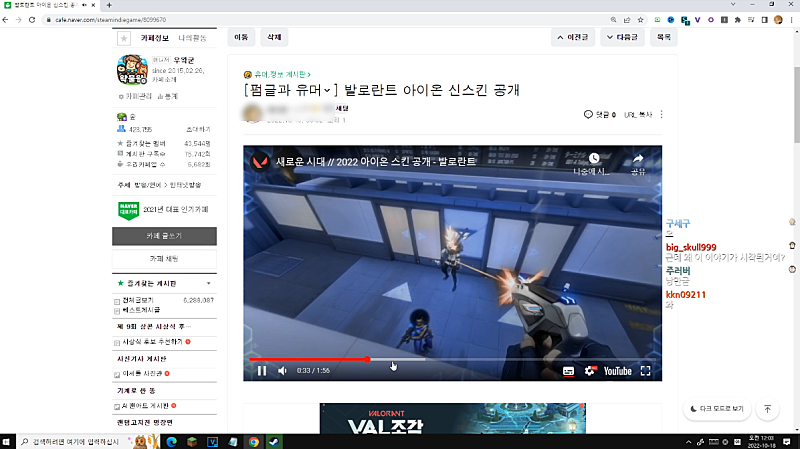
Task: Open the 베스트게시글 board
Action: tap(141, 310)
